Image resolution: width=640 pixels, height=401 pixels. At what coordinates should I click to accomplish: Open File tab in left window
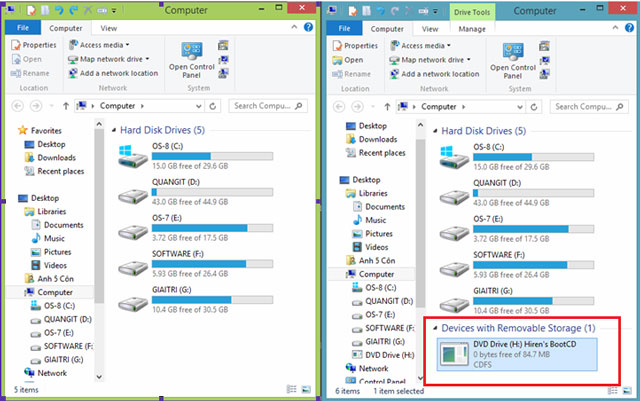pos(23,28)
